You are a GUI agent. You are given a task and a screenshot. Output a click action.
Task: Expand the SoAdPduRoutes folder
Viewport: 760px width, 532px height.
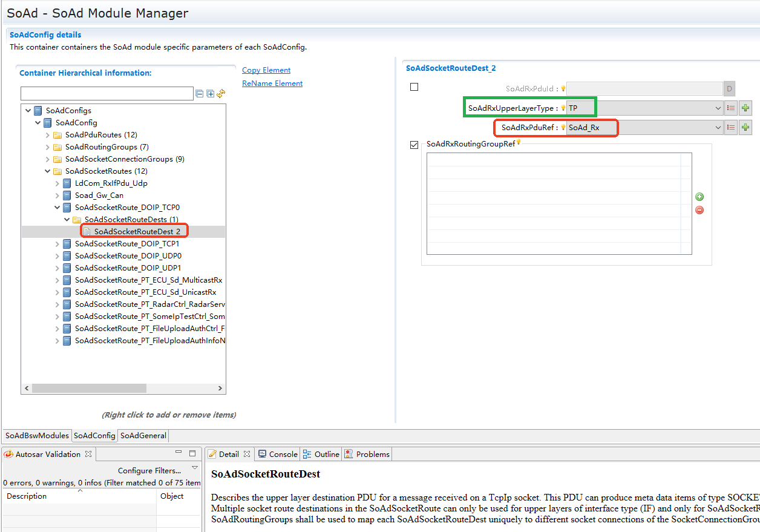pyautogui.click(x=48, y=135)
